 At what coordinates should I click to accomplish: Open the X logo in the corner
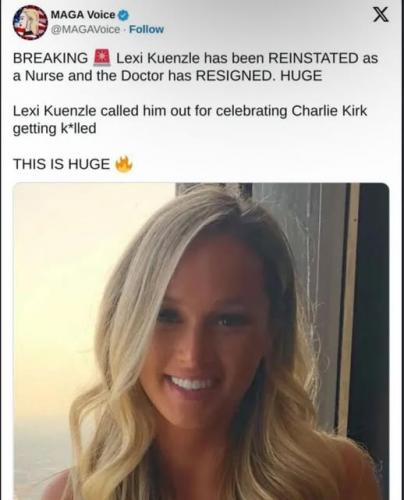pos(381,15)
